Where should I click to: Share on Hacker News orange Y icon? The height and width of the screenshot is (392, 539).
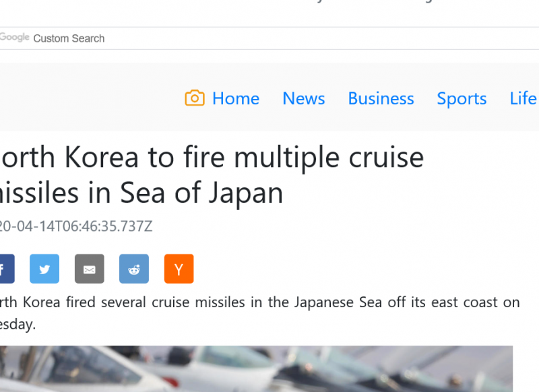coord(179,269)
